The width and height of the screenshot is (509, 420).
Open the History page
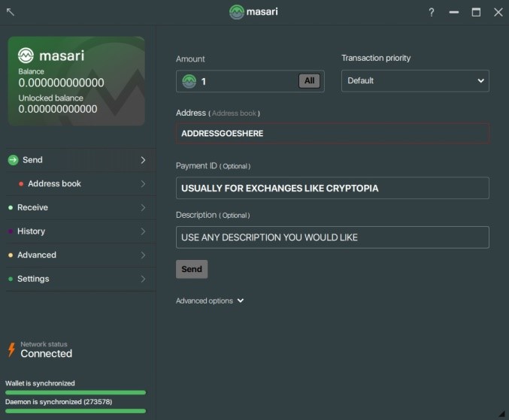point(80,231)
